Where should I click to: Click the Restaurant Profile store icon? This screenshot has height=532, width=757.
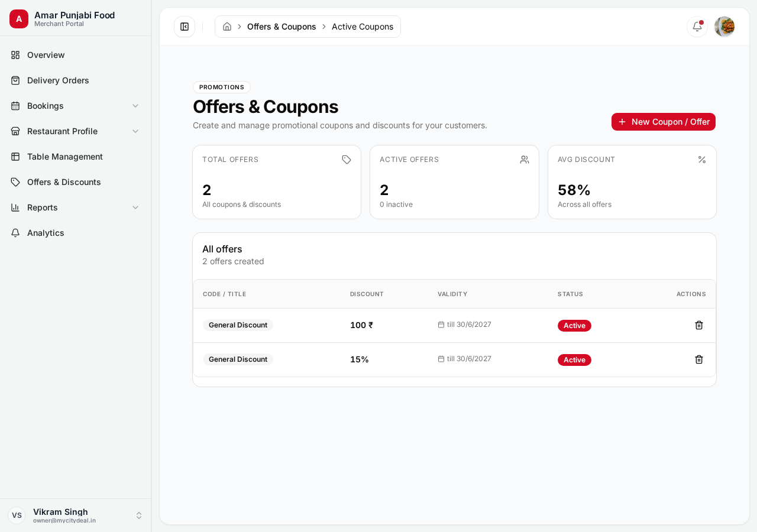click(x=15, y=131)
